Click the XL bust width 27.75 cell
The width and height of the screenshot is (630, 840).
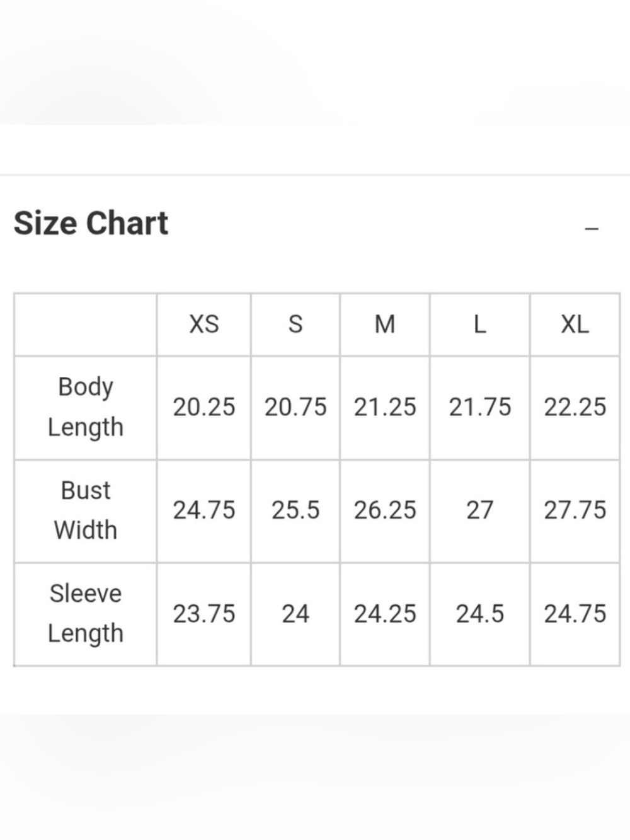pyautogui.click(x=575, y=511)
